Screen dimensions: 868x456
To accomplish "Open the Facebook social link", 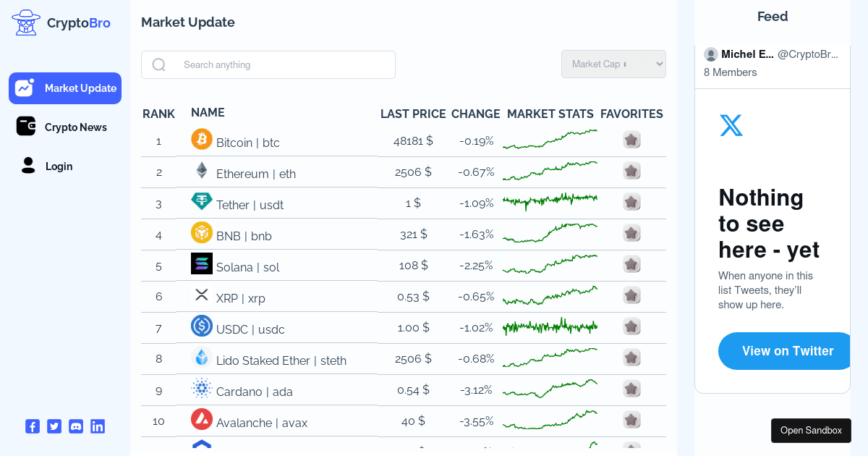I will (x=33, y=426).
